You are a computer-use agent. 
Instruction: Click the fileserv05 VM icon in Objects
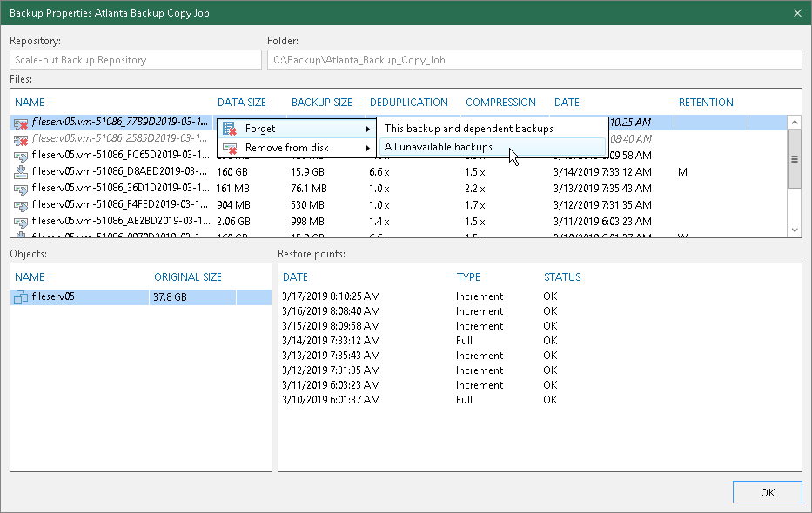[x=23, y=296]
